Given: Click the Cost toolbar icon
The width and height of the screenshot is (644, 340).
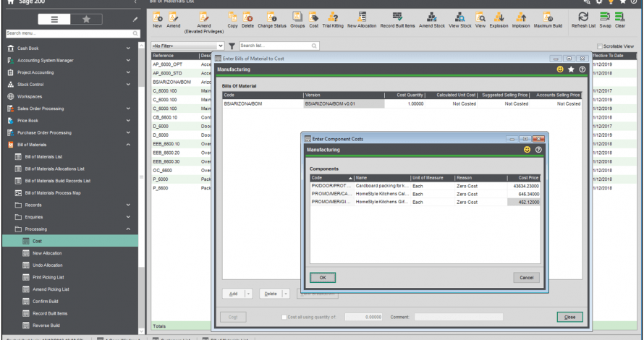Looking at the screenshot, I should 314,20.
